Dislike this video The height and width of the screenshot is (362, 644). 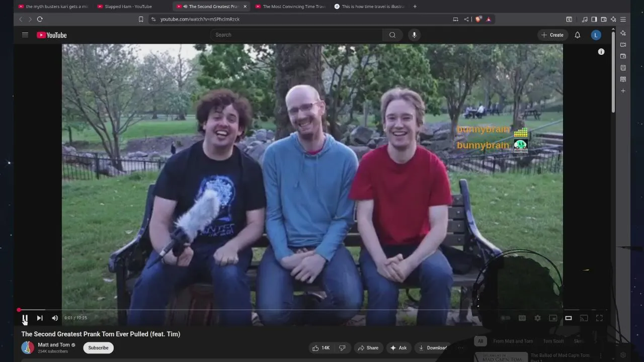pos(342,348)
